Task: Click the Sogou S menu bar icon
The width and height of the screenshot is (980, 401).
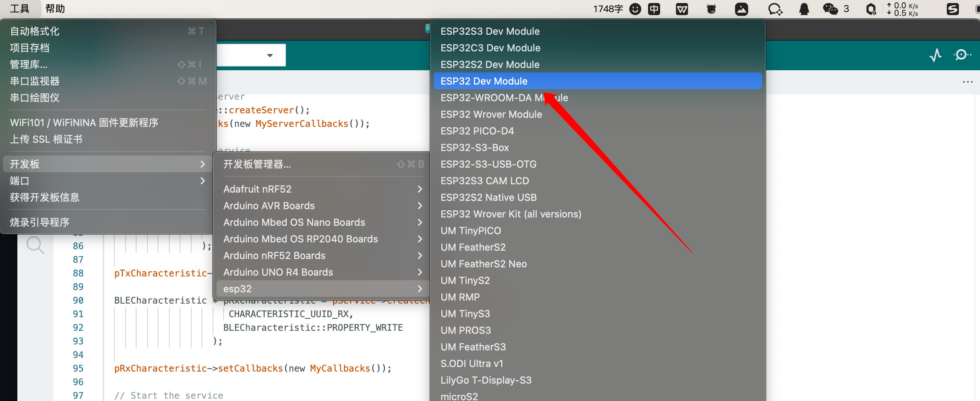Action: point(952,9)
